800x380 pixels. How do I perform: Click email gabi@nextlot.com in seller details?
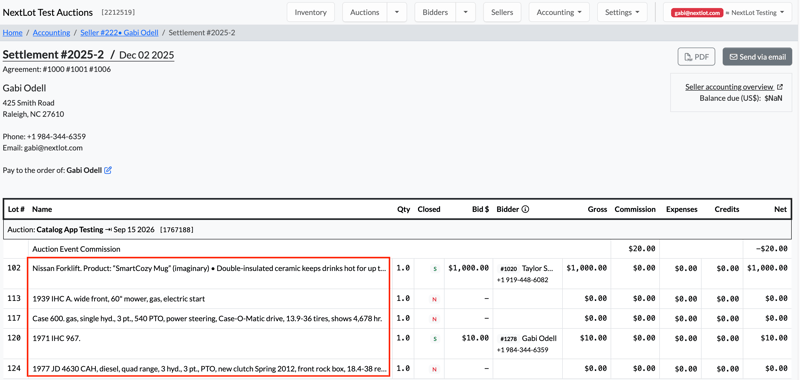[53, 148]
